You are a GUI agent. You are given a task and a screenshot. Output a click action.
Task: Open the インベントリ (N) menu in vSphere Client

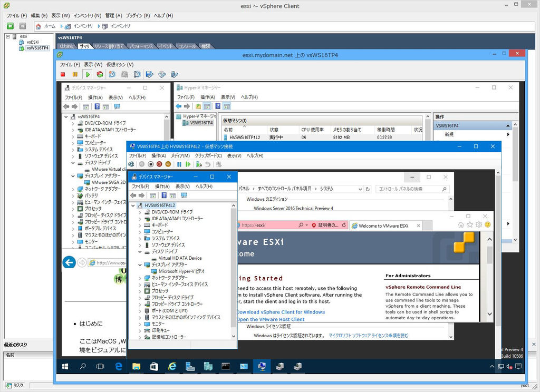88,15
